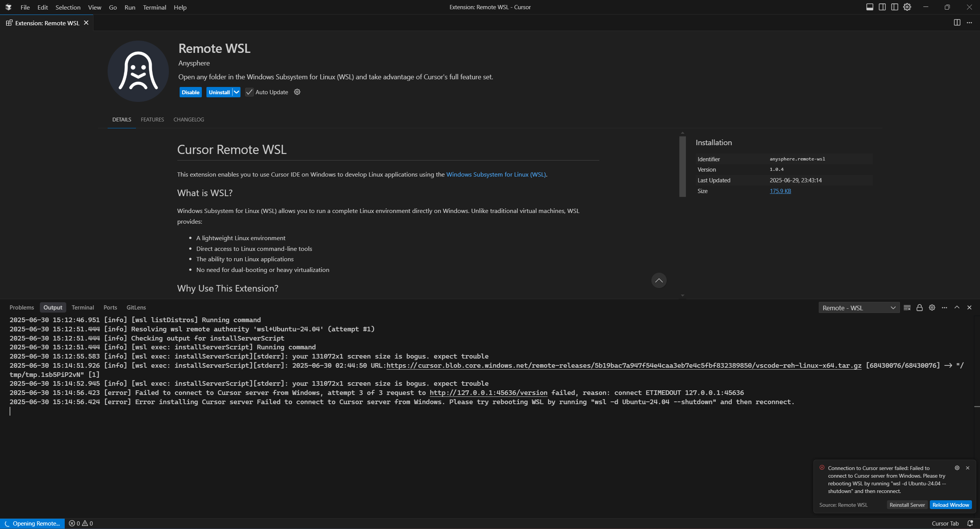980x529 pixels.
Task: Open output panel more actions ellipsis
Action: point(944,308)
